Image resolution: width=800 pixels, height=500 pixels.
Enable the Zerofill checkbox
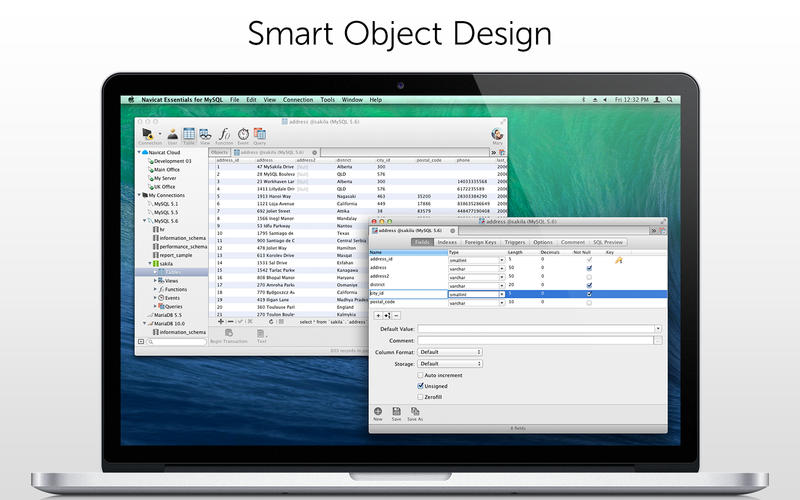(x=421, y=397)
